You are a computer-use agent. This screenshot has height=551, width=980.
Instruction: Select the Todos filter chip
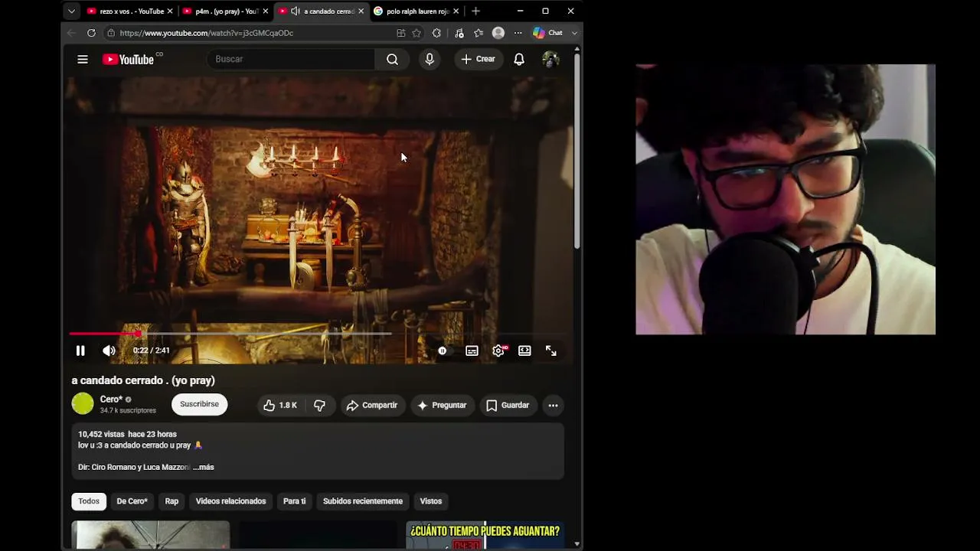click(x=89, y=501)
